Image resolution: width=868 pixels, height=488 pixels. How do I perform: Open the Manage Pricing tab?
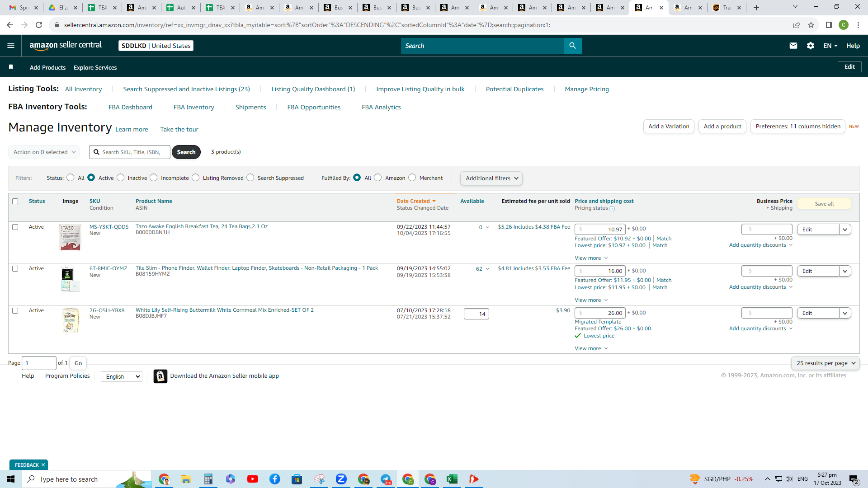[587, 89]
